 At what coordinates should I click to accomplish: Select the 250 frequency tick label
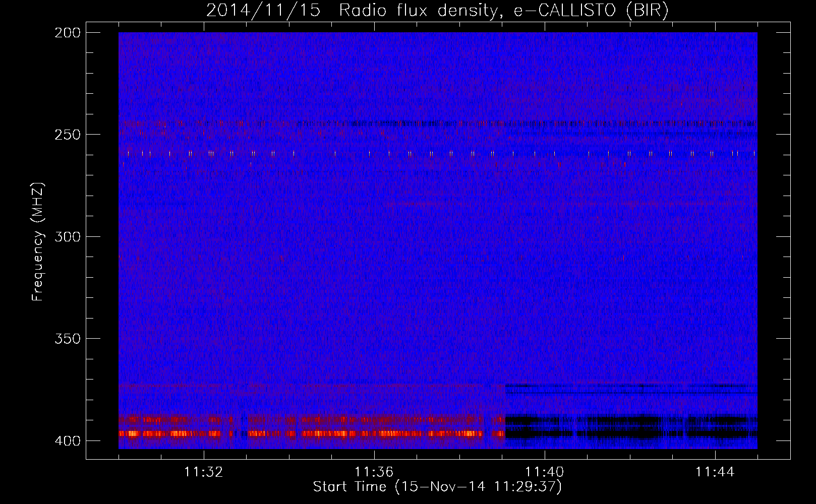click(67, 135)
